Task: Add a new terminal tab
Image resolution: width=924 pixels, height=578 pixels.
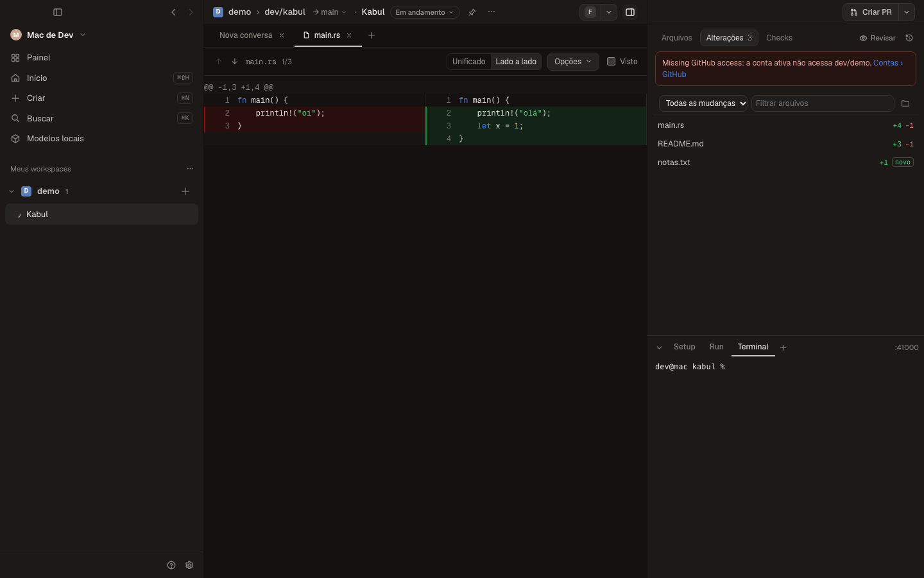Action: pos(783,347)
